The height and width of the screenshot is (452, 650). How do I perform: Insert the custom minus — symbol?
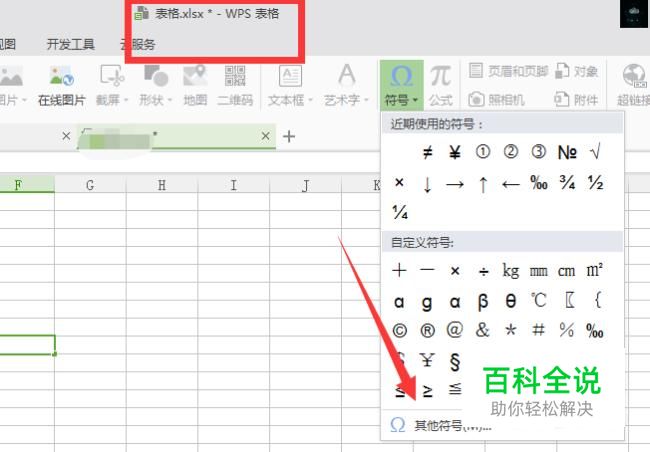(427, 270)
